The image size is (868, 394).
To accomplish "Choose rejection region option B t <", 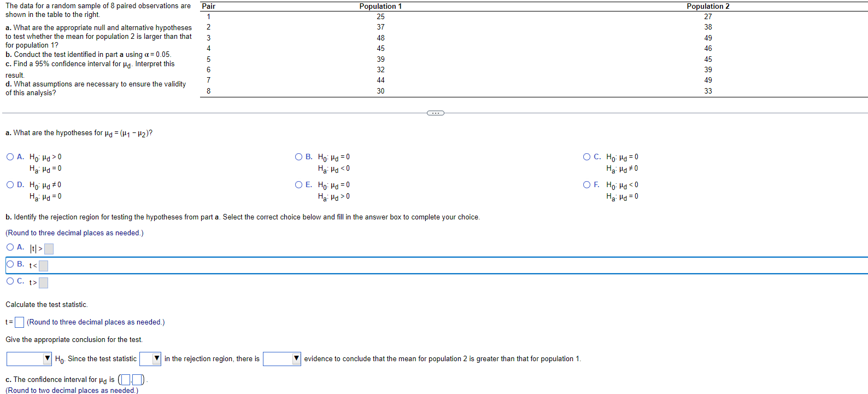I will coord(10,264).
